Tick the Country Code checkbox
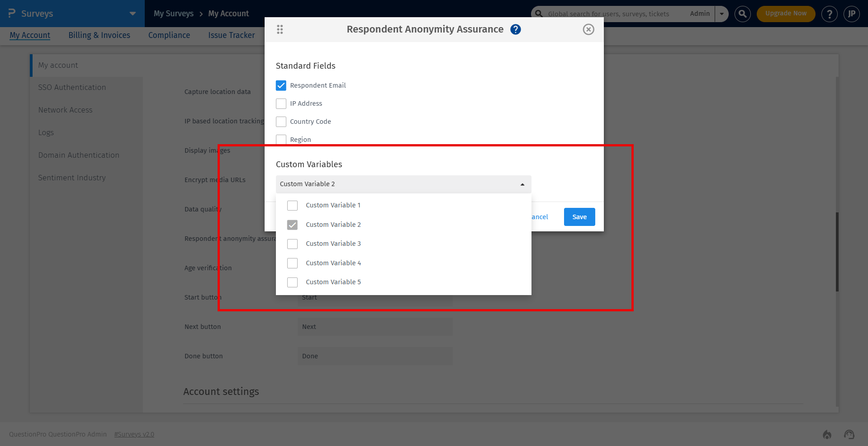Screen dimensions: 868x446 (x=281, y=122)
